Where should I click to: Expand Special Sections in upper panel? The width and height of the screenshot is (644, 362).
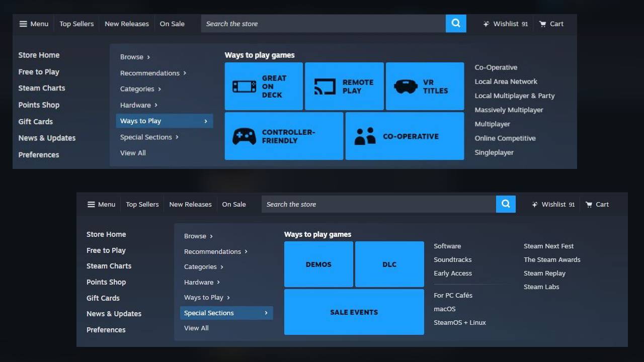[x=149, y=137]
